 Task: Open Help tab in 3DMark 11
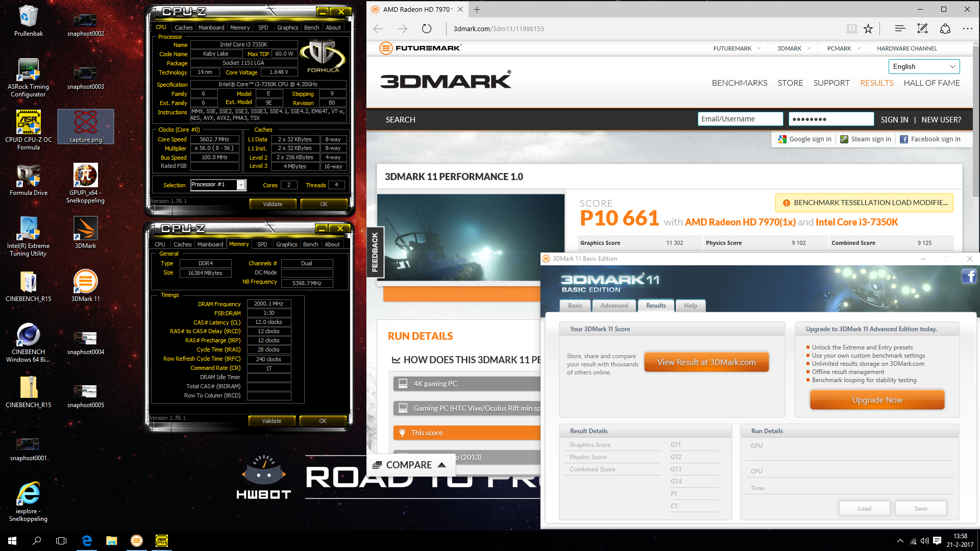[x=691, y=306]
